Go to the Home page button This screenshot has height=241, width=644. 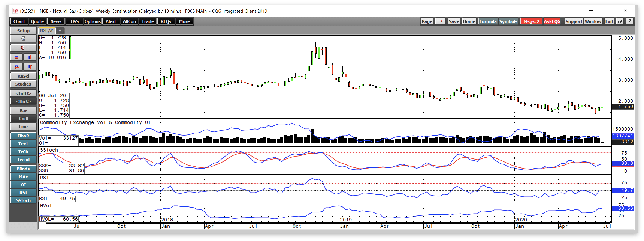click(469, 21)
